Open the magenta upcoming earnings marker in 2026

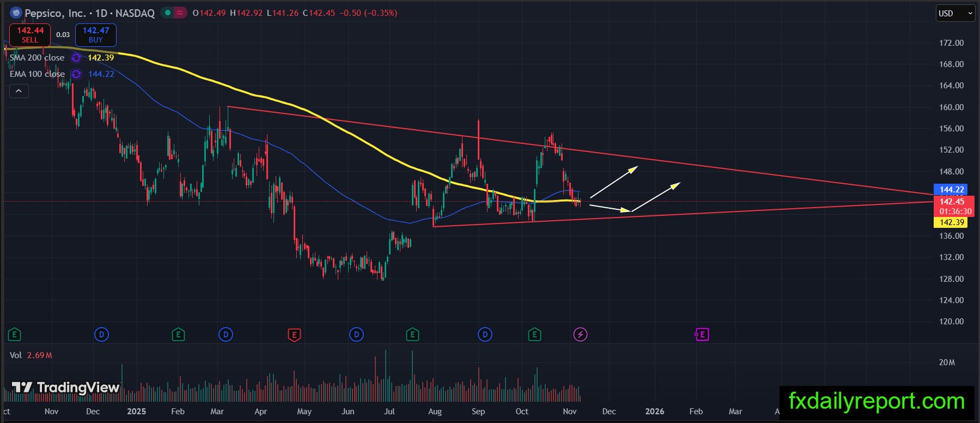click(701, 334)
